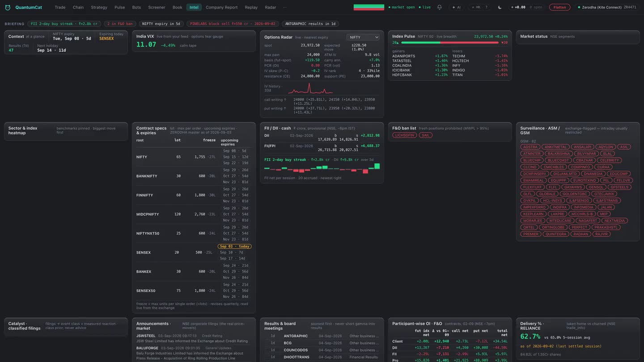Click ADANIPORTS in the gainers list
Viewport: 644px width, 362px height.
[x=404, y=56]
